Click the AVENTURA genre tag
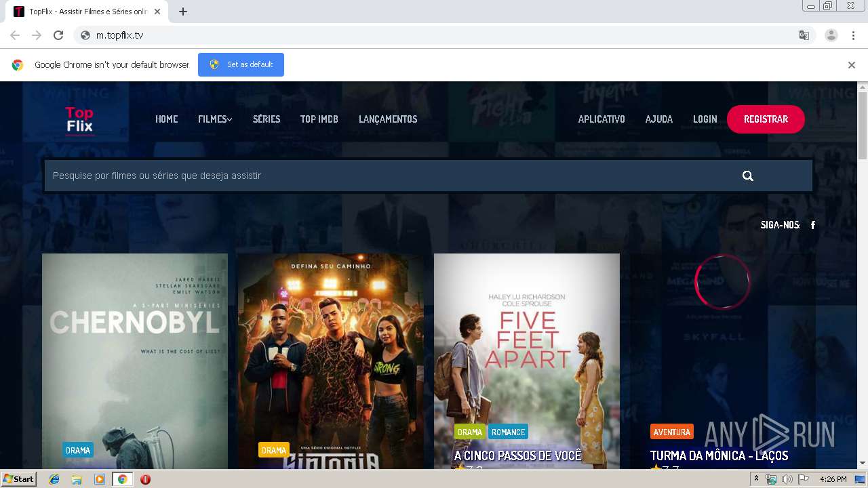 [x=672, y=432]
